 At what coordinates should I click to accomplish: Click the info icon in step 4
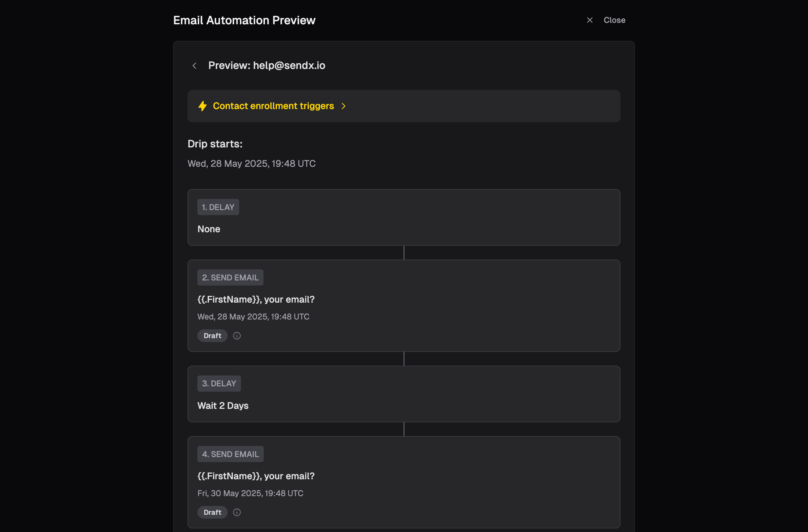pos(237,512)
